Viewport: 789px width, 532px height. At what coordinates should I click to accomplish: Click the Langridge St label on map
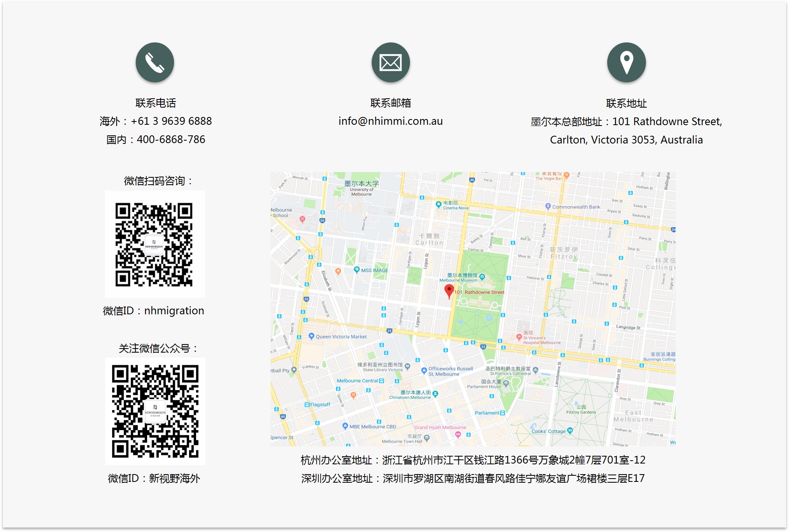628,327
